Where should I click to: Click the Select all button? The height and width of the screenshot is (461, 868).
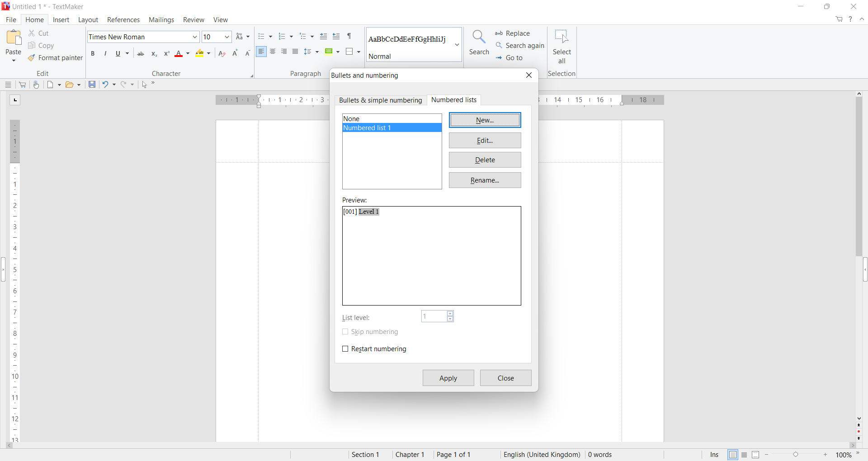click(561, 47)
